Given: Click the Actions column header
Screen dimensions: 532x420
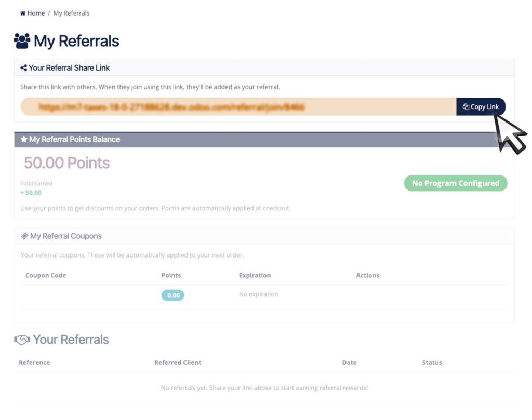Looking at the screenshot, I should click(367, 275).
